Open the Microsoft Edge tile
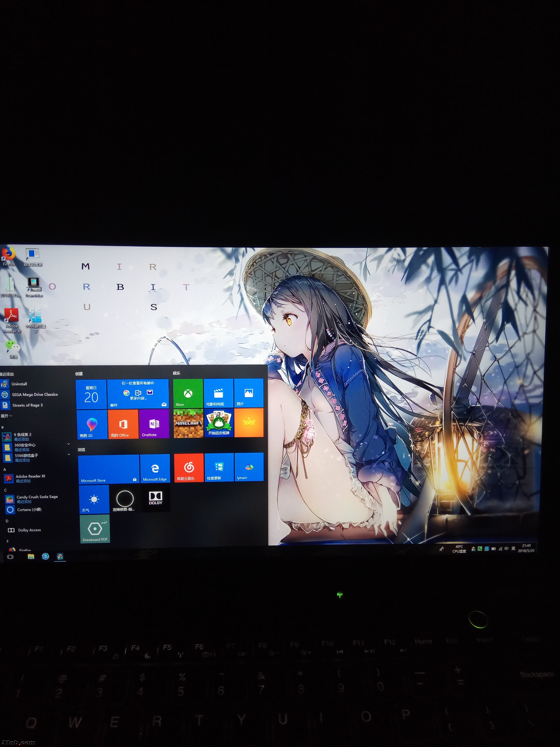The width and height of the screenshot is (560, 747). (155, 469)
